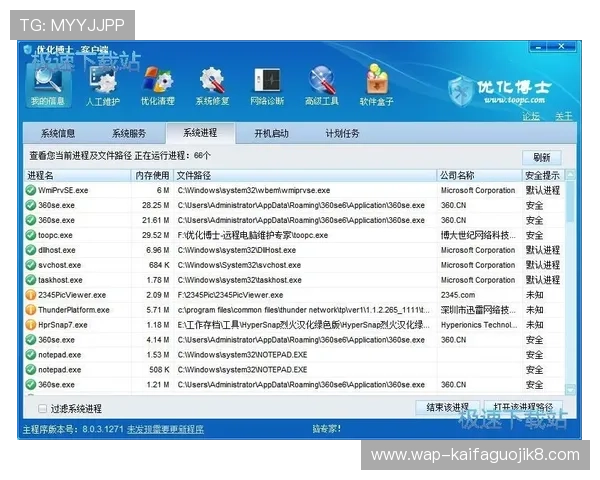This screenshot has height=480, width=600.
Task: Select WmiPrvSE.exe path wmiprvse.exe cell
Action: pos(253,190)
